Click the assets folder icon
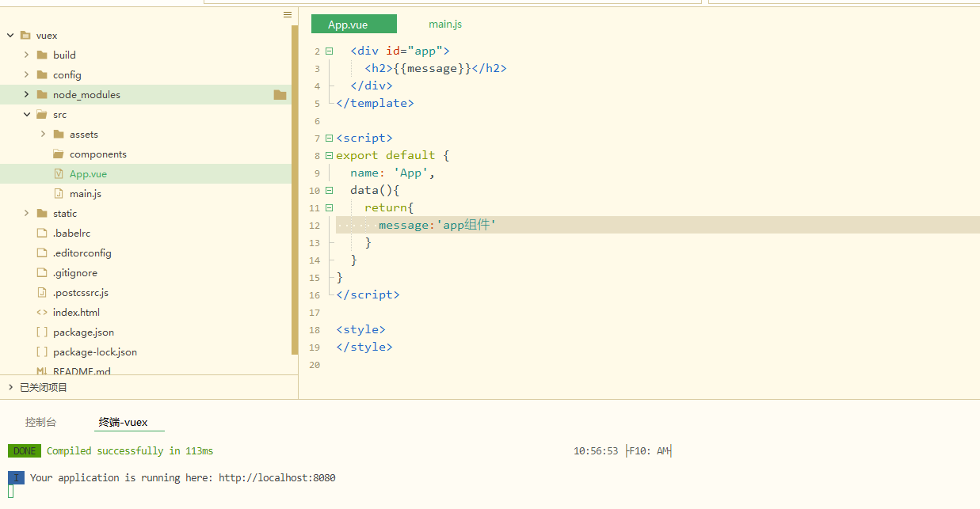Viewport: 980px width, 509px height. point(59,134)
